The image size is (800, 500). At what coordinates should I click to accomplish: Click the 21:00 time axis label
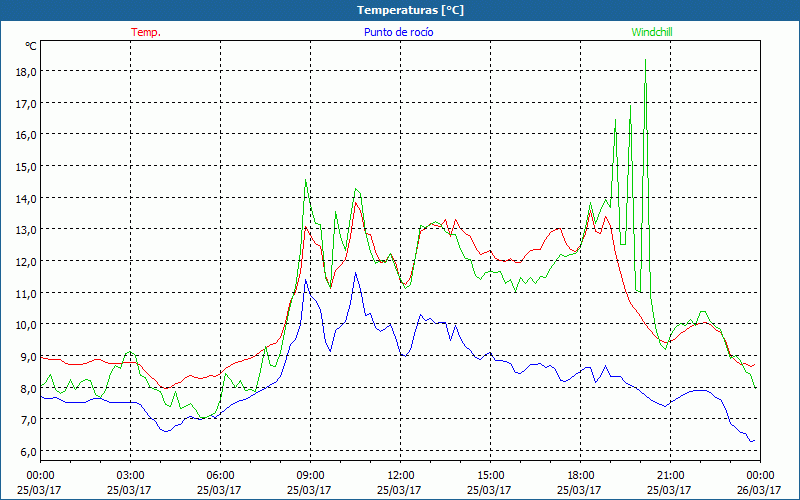point(670,475)
